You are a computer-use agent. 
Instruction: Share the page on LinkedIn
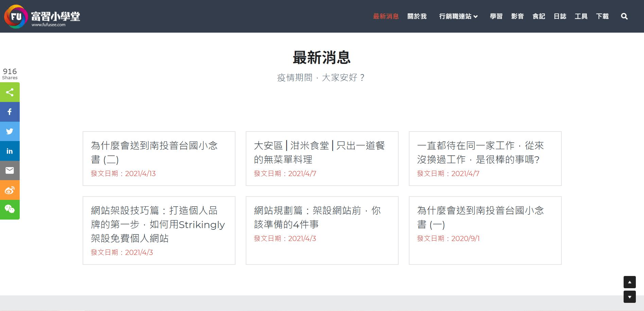click(10, 151)
